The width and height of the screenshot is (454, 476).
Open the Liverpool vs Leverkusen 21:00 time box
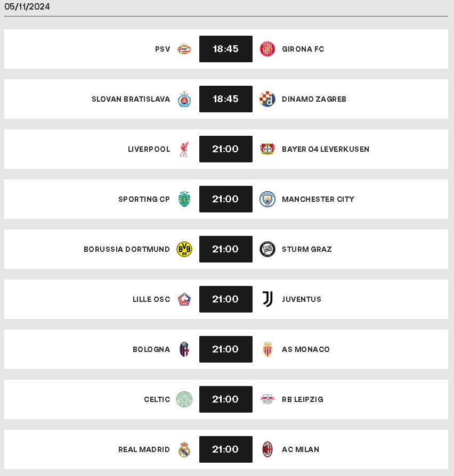coord(226,149)
